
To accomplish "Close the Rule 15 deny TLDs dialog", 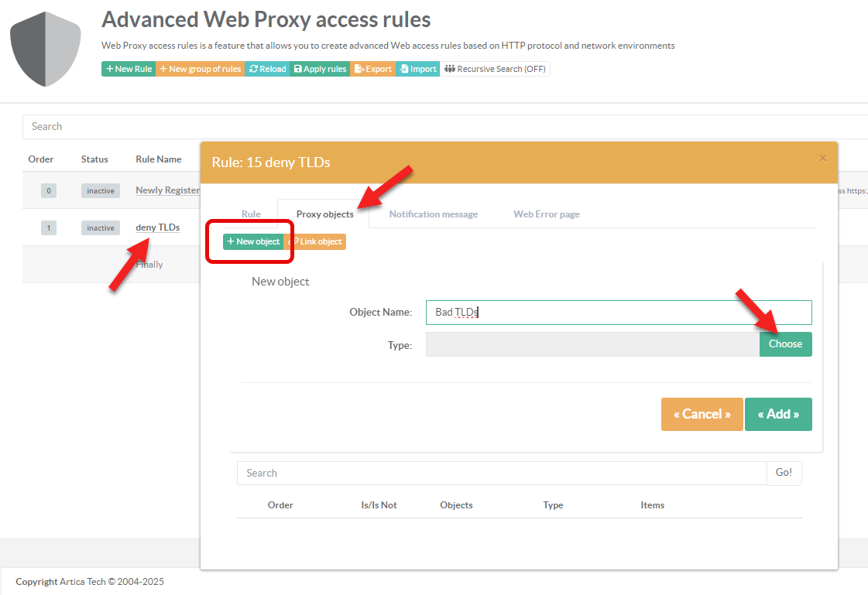I will pos(822,158).
